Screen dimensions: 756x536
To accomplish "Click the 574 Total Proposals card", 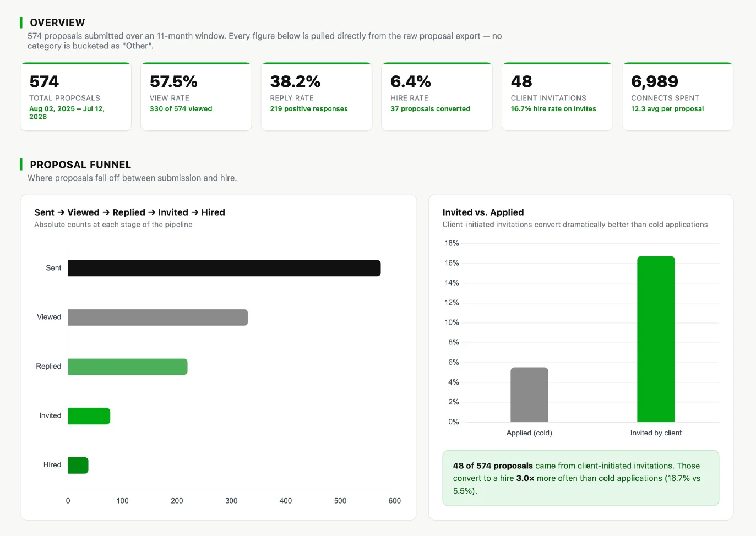I will 76,96.
